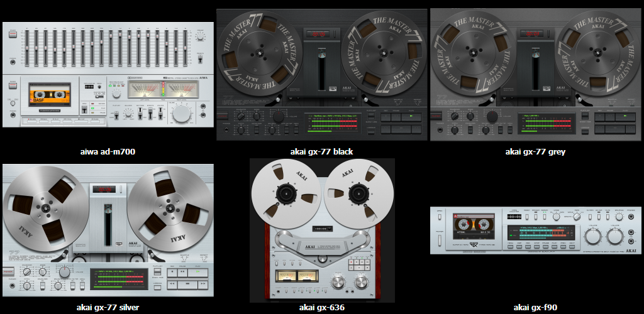Click the TDK cassette on akai gx-f90

(x=474, y=226)
